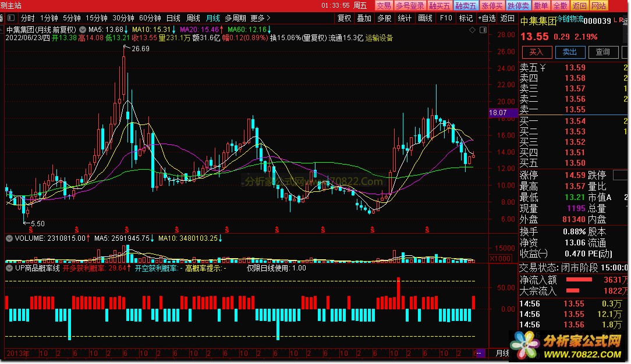
Task: Toggle the right panel layout icon
Action: pyautogui.click(x=483, y=30)
